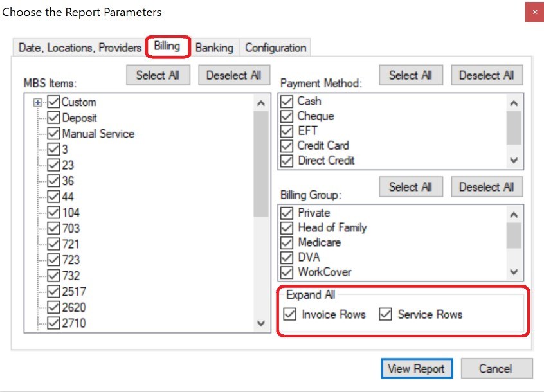
Task: Select the Billing tab
Action: 167,46
